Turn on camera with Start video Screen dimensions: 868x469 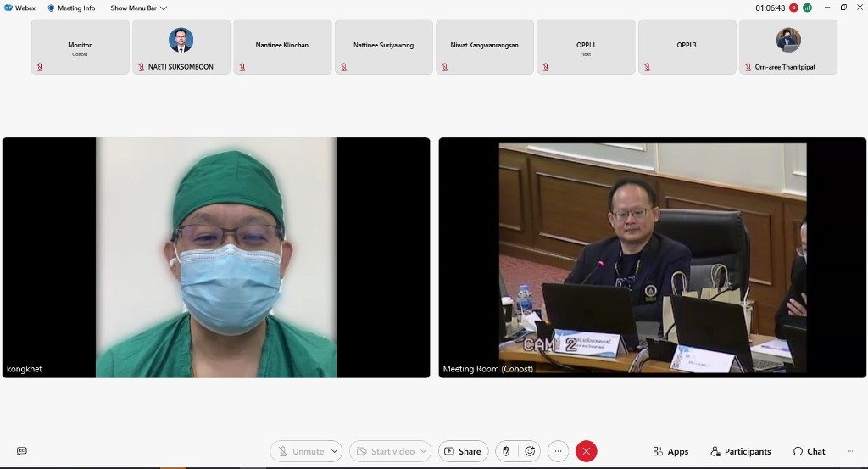tap(385, 451)
